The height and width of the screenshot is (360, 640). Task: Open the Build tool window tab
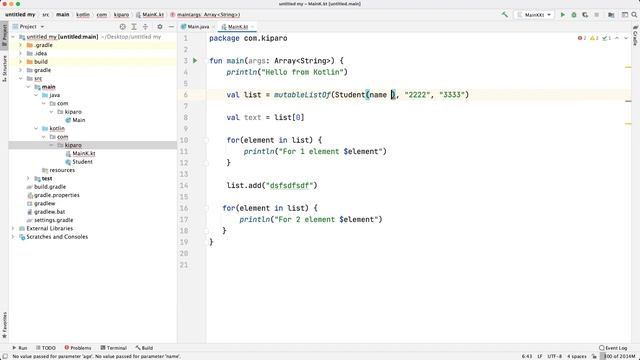(144, 348)
